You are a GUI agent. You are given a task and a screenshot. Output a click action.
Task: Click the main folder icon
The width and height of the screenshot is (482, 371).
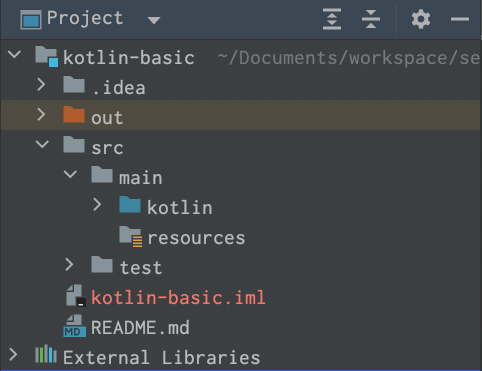coord(102,175)
